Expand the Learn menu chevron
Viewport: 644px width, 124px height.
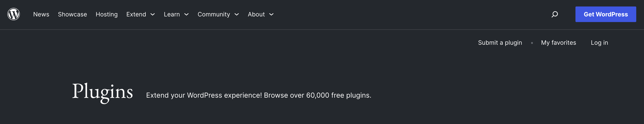coord(186,14)
